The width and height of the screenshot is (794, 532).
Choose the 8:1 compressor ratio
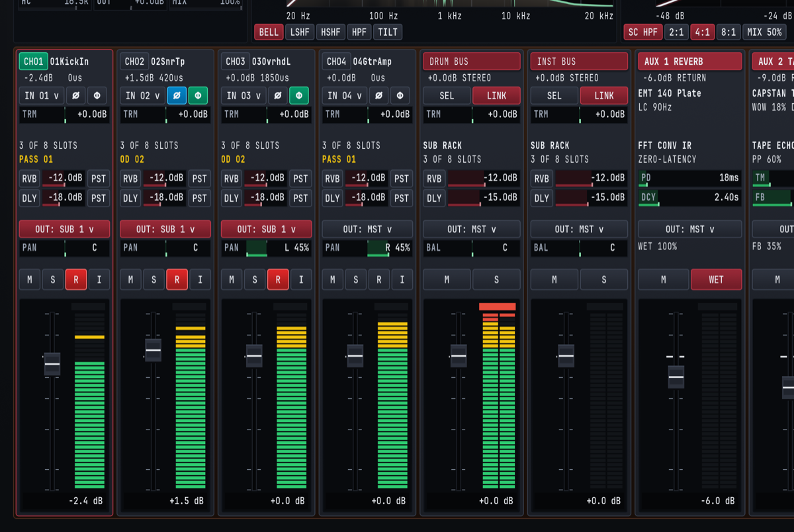point(727,32)
